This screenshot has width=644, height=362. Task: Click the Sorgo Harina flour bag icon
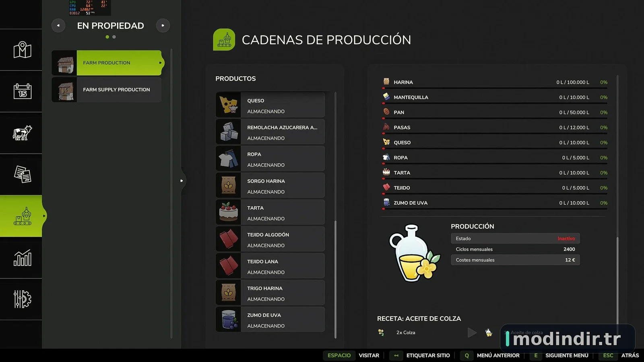point(228,185)
